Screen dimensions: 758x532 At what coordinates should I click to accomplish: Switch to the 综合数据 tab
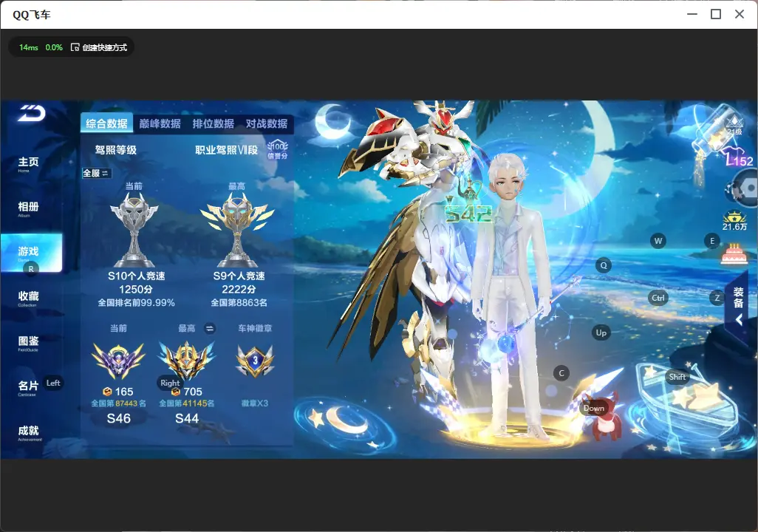[107, 124]
